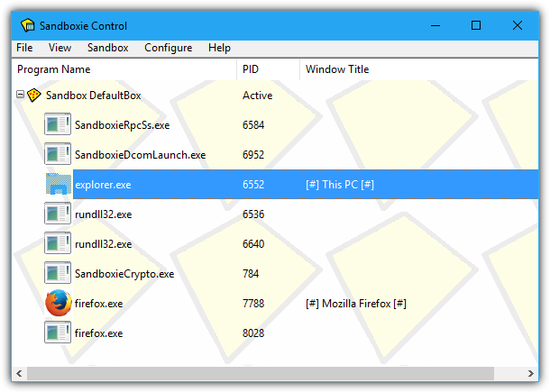Click PID value 6952
This screenshot has width=550, height=392.
pos(253,155)
